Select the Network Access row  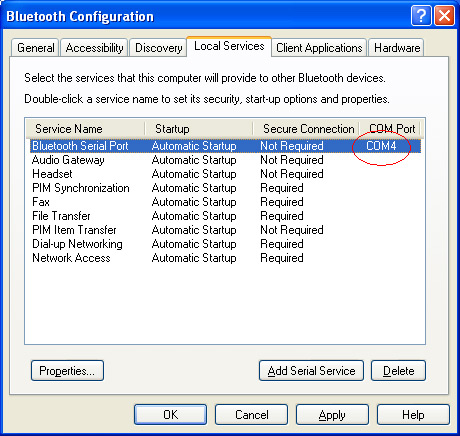click(225, 258)
